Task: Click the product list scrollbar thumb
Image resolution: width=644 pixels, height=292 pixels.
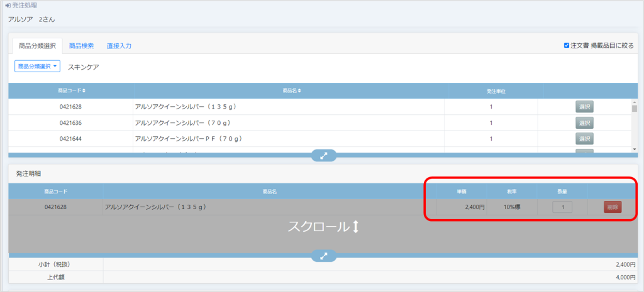Action: [634, 109]
